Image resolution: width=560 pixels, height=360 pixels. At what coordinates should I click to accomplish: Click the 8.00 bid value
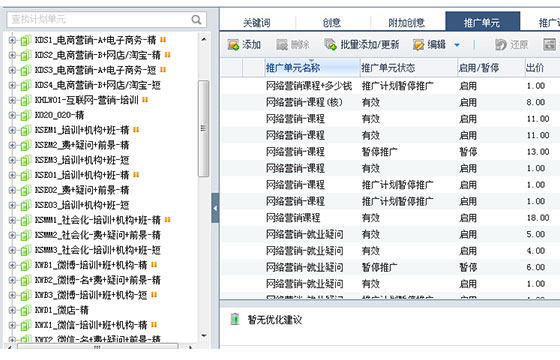536,102
